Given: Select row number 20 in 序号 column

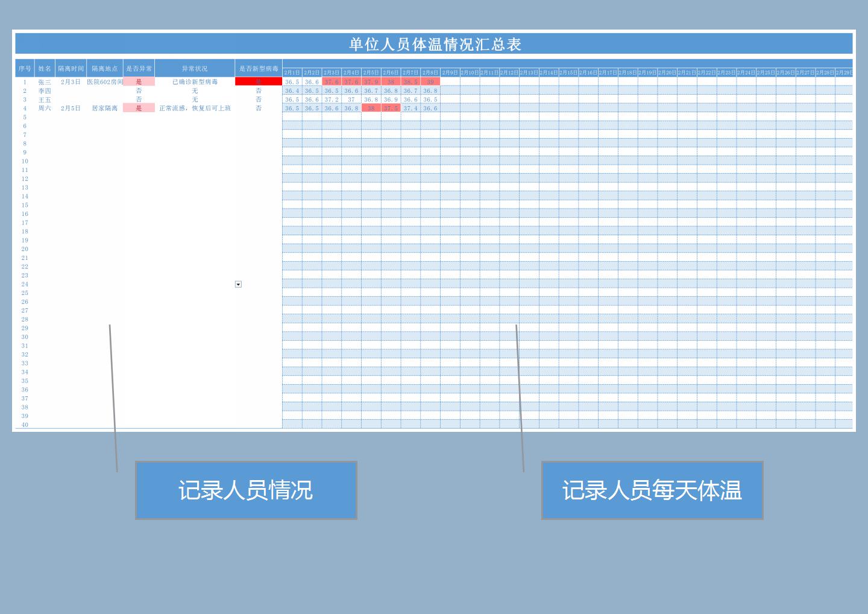Looking at the screenshot, I should tap(25, 248).
